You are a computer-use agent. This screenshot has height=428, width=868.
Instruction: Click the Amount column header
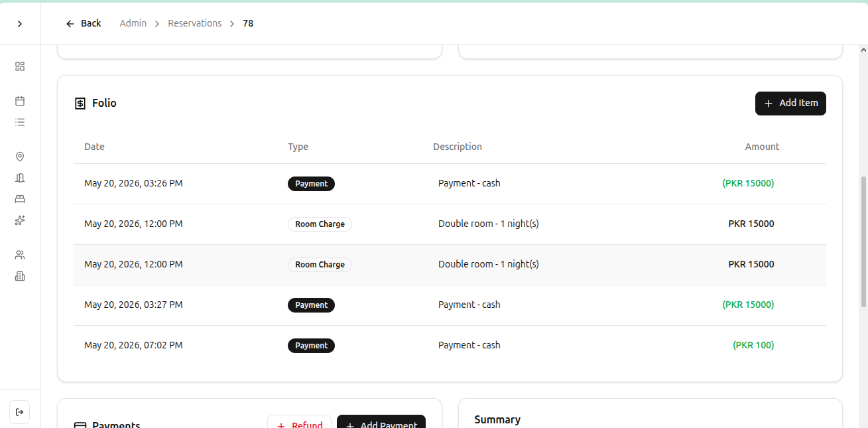762,147
